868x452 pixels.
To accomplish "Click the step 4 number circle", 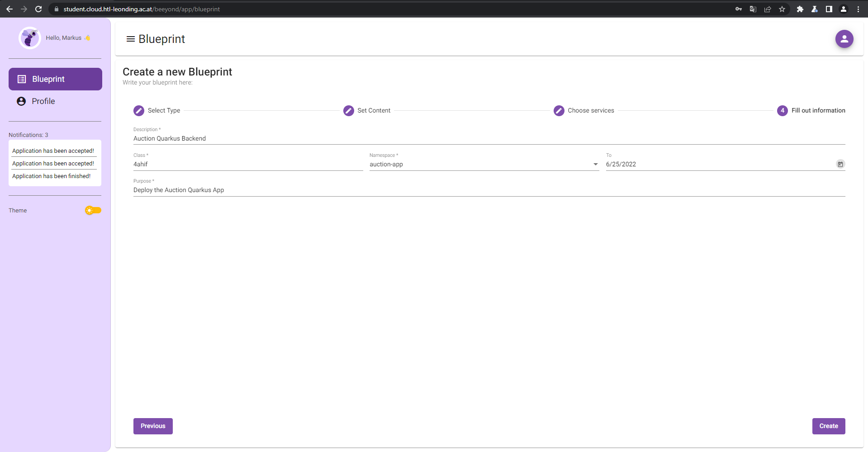I will click(783, 111).
